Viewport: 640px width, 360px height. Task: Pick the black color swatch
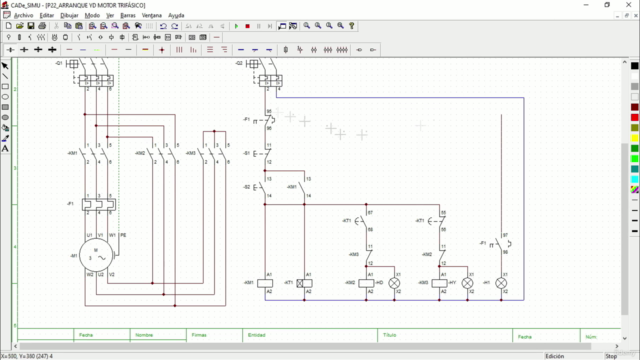tap(635, 66)
